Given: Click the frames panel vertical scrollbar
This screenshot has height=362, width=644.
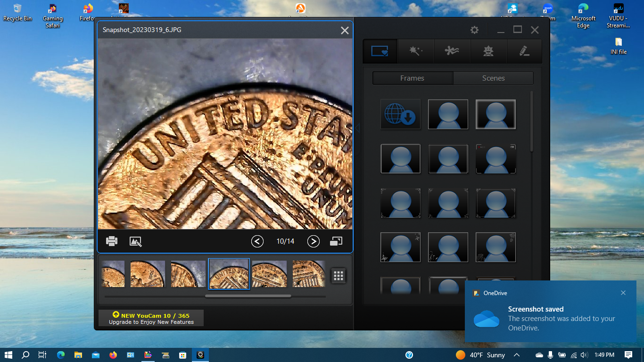Looking at the screenshot, I should (x=532, y=122).
